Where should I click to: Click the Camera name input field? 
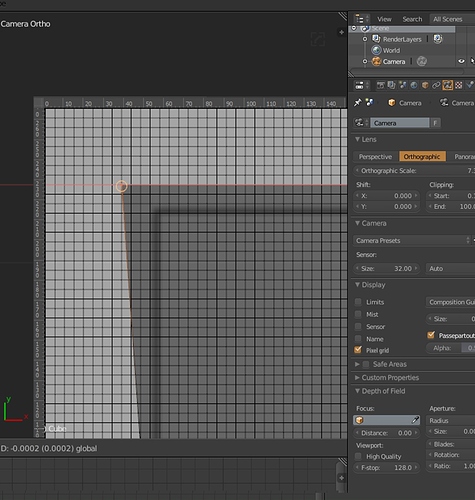point(400,123)
